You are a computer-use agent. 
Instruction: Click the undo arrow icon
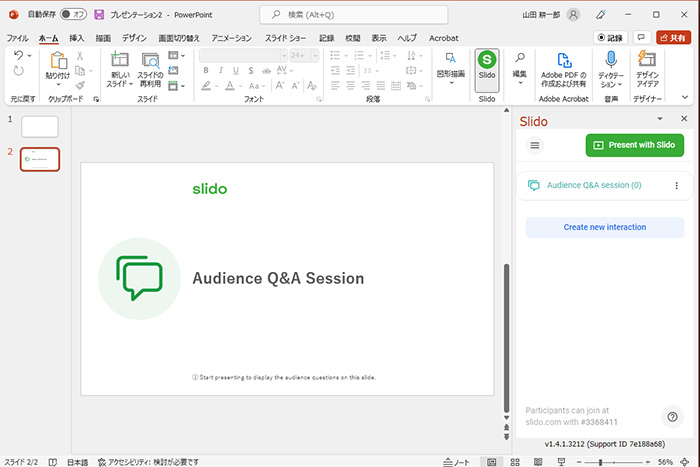click(18, 55)
